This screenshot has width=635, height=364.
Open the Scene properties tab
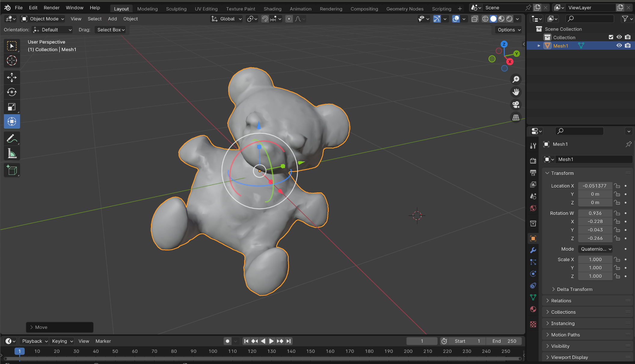(x=533, y=196)
